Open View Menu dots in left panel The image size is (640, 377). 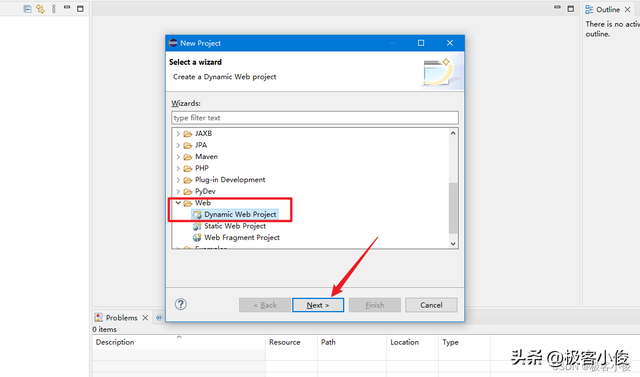click(53, 9)
